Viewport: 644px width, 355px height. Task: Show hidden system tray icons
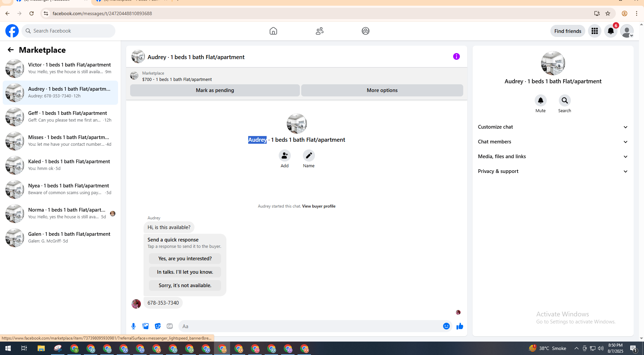point(577,348)
